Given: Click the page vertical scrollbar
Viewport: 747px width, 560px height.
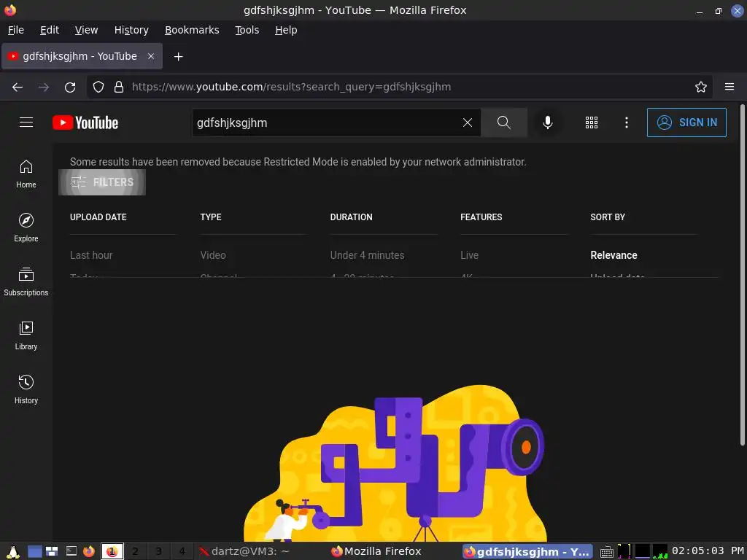Looking at the screenshot, I should pos(742,275).
